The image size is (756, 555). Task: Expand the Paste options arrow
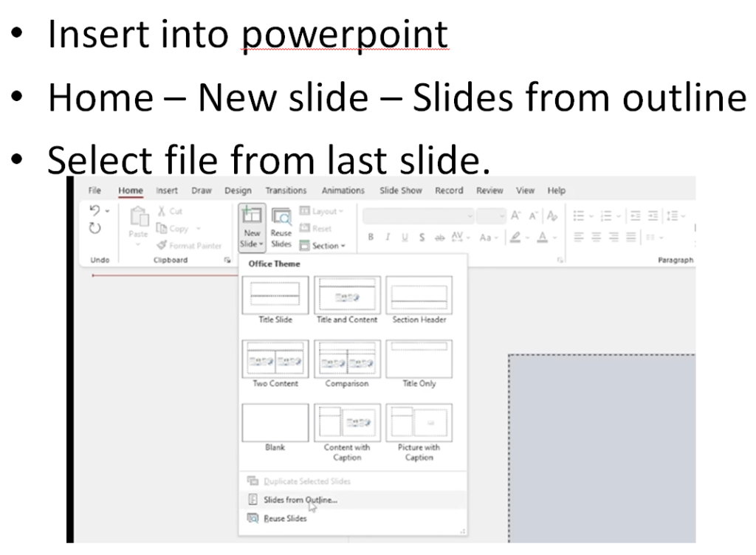138,245
